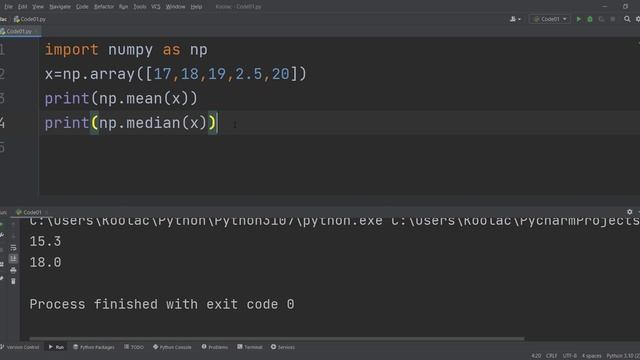Viewport: 640px width, 360px height.
Task: Click line number 1 in editor gutter
Action: click(x=2, y=50)
